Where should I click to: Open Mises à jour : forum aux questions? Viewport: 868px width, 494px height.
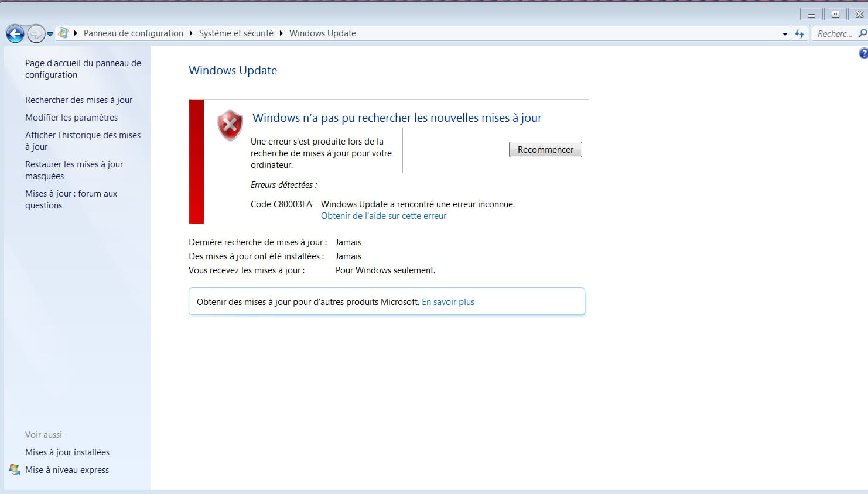[71, 200]
